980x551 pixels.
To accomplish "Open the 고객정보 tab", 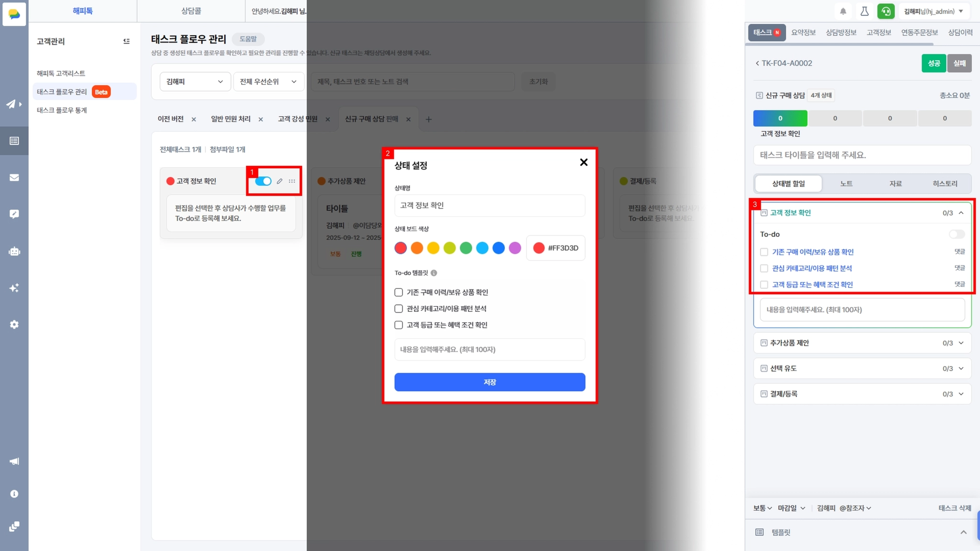I will tap(879, 33).
